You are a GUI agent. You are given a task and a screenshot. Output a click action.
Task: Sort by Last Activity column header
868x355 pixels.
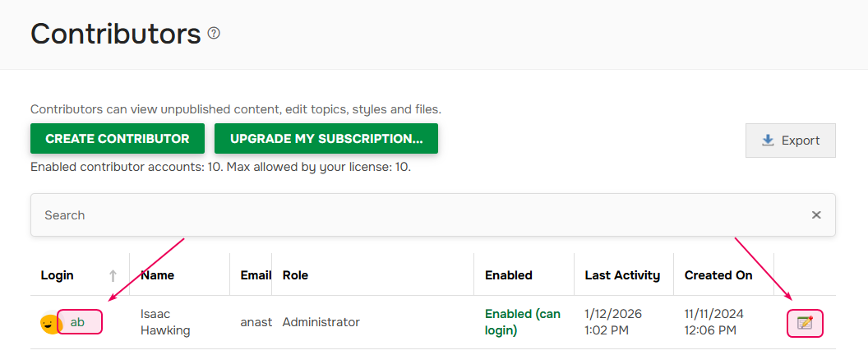coord(622,275)
